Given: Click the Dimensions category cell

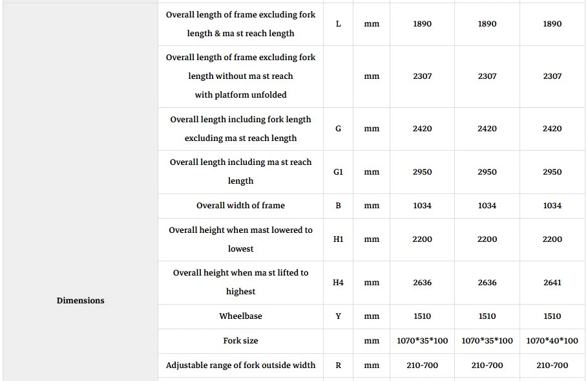Looking at the screenshot, I should click(x=80, y=300).
